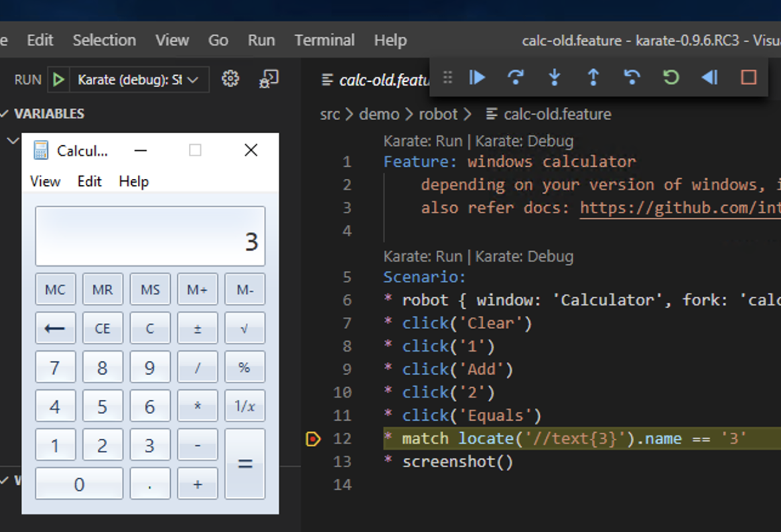The height and width of the screenshot is (532, 781).
Task: Open the Help menu in VS Code
Action: 390,40
